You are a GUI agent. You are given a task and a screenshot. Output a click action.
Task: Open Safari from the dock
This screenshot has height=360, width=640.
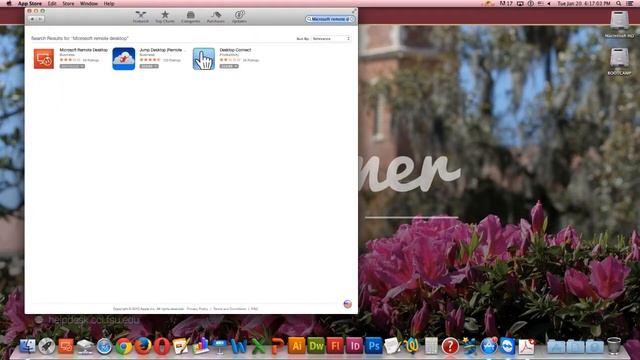pos(104,346)
